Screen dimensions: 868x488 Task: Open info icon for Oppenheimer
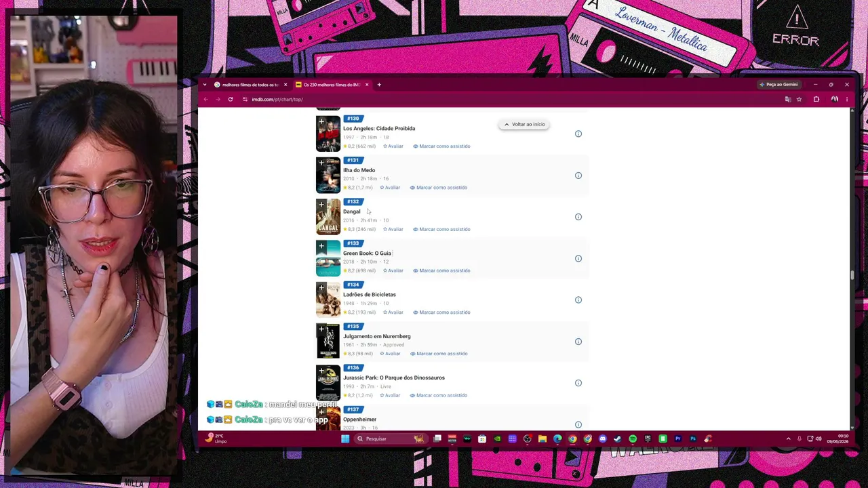click(578, 424)
